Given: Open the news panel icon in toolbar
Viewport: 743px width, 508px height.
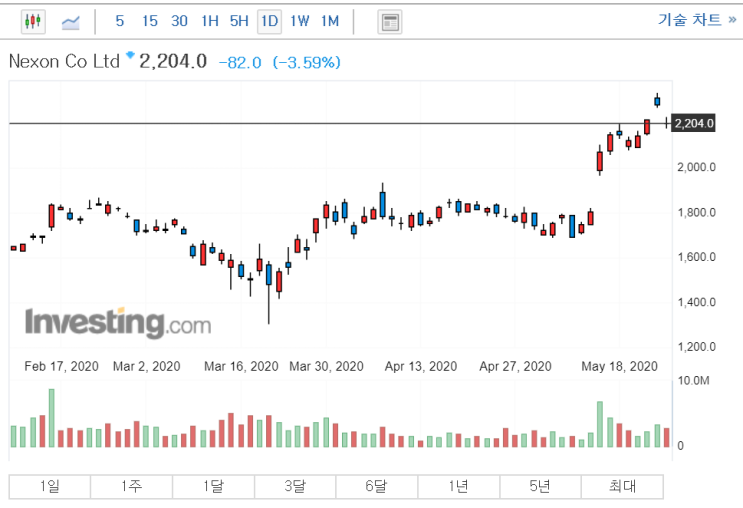Looking at the screenshot, I should [390, 22].
